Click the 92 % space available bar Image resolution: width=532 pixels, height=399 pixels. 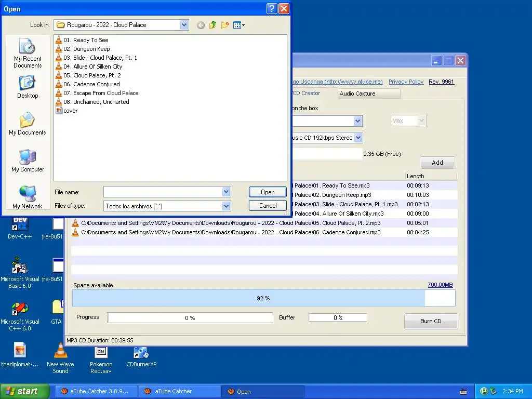point(263,298)
